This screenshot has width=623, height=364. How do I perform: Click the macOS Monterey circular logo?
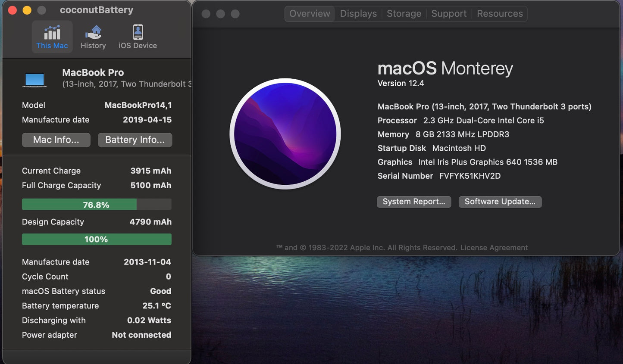tap(285, 134)
